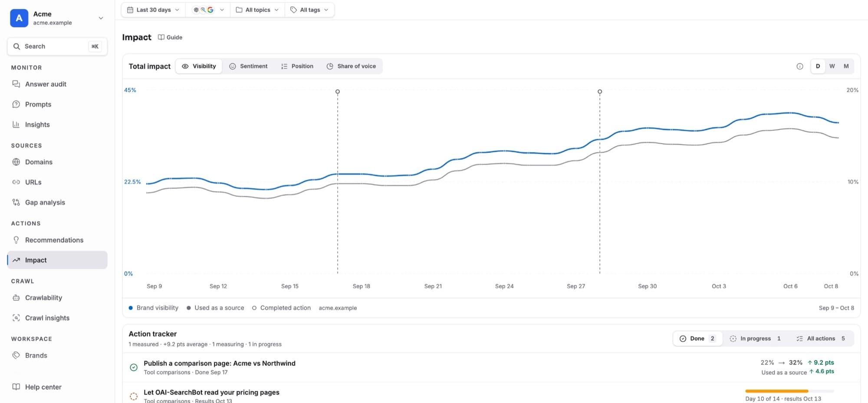
Task: Open Gap analysis
Action: (57, 202)
